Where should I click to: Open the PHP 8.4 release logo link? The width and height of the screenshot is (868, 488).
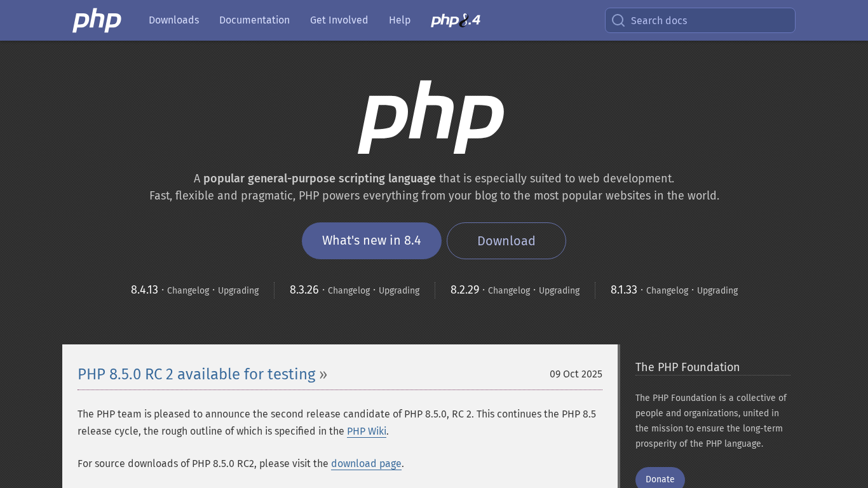point(456,20)
